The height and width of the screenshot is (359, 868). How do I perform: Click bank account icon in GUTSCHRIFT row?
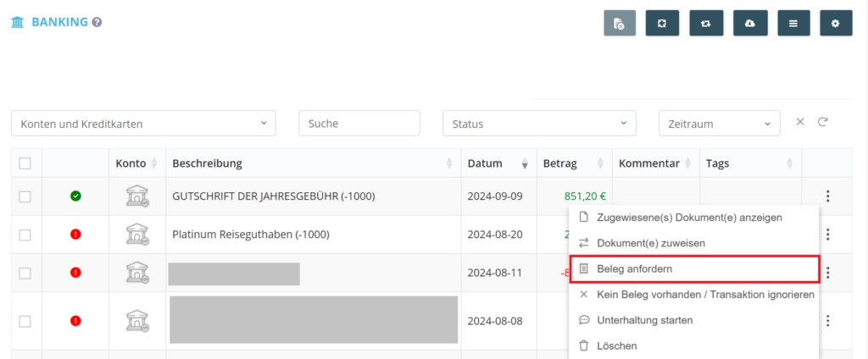click(x=136, y=196)
